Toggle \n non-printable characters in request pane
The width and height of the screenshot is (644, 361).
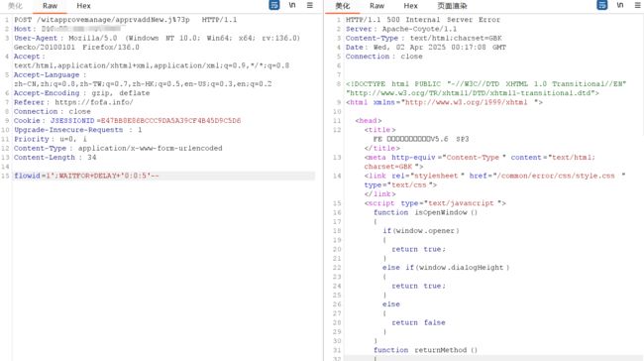click(x=292, y=5)
